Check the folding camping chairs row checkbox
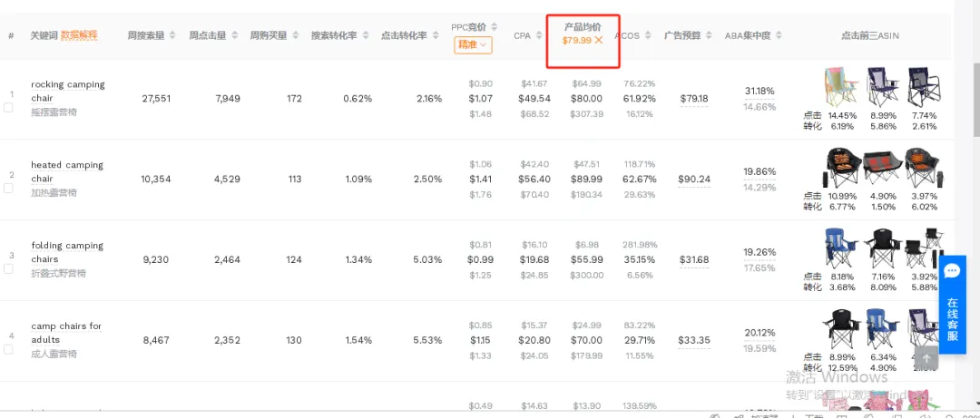This screenshot has width=980, height=418. 8,268
